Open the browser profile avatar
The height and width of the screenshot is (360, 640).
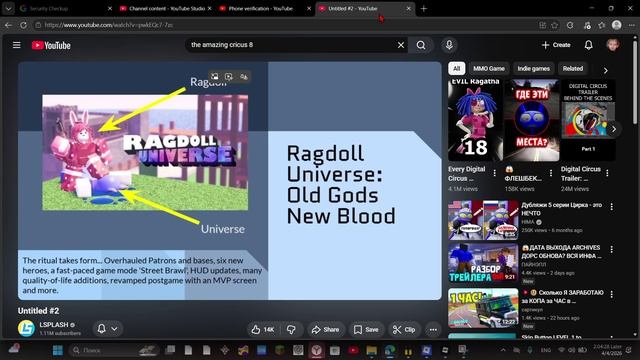[x=616, y=25]
